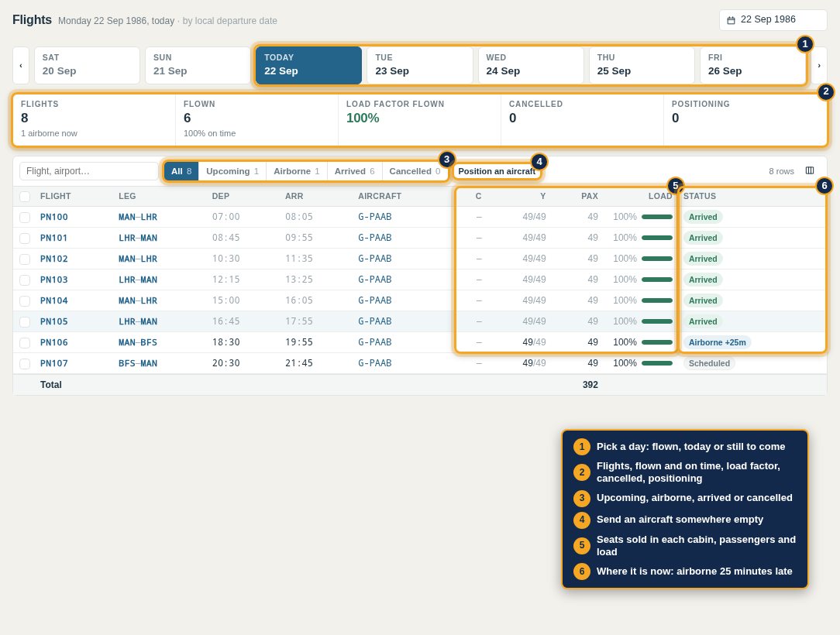Viewport: 840px width, 635px height.
Task: Click the Positioning 0 summary card
Action: [x=745, y=119]
